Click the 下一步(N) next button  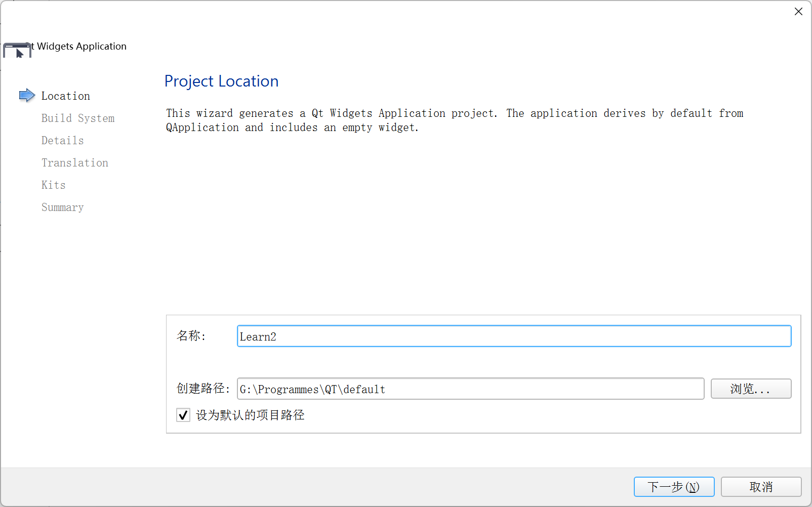coord(674,487)
